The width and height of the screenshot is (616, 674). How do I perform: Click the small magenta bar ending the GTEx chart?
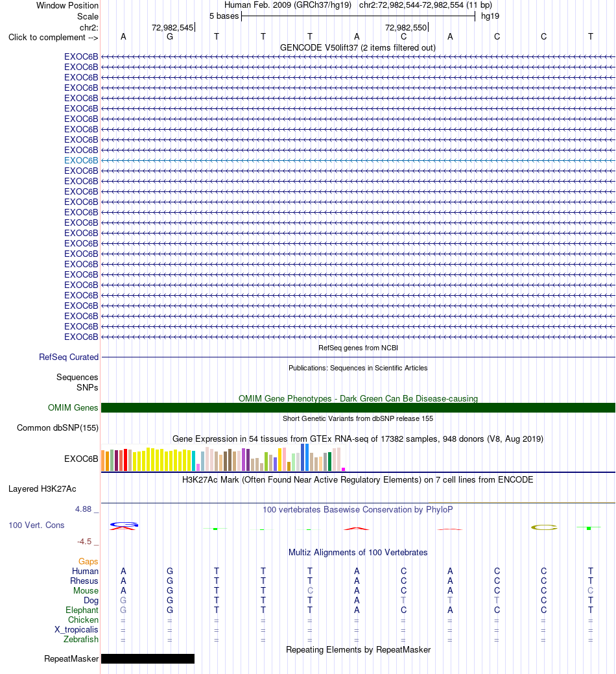(343, 469)
